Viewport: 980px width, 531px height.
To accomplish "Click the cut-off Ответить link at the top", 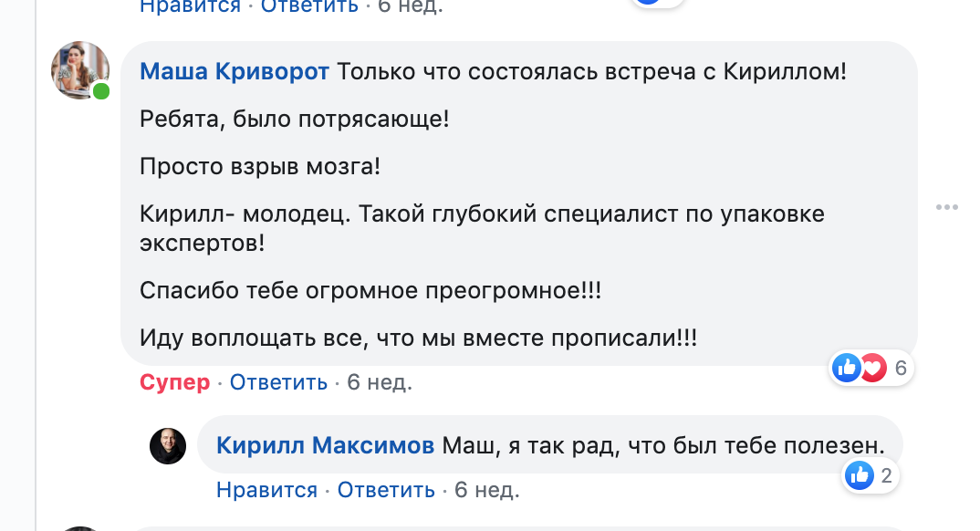I will pos(309,5).
